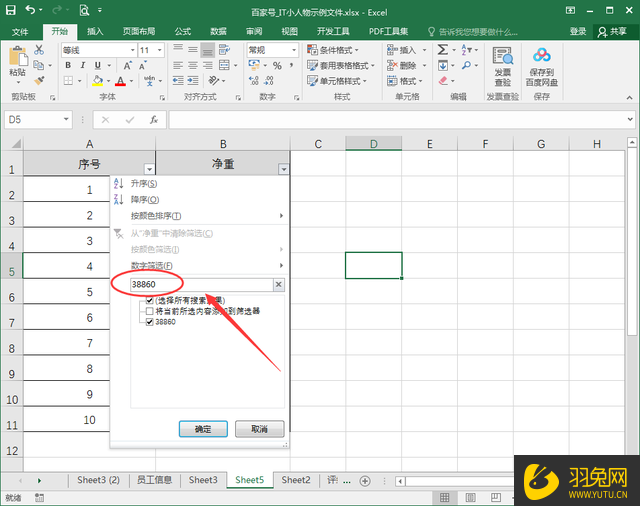Click the Percent Style icon

point(278,65)
